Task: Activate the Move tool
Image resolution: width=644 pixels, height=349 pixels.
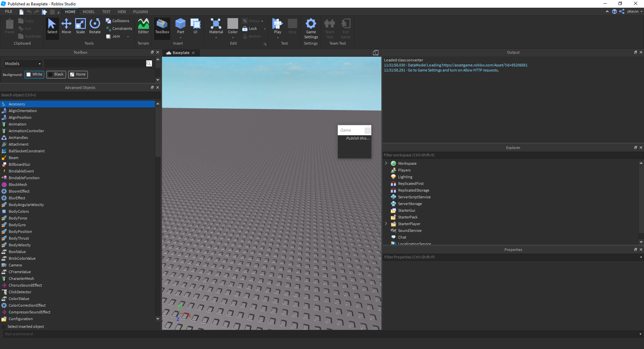Action: (x=66, y=27)
